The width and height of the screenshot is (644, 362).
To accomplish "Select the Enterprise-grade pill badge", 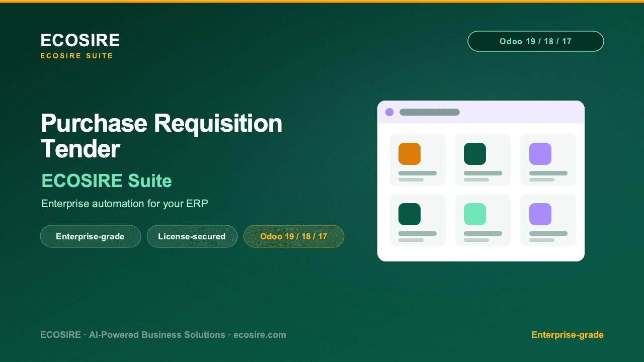I will click(91, 236).
